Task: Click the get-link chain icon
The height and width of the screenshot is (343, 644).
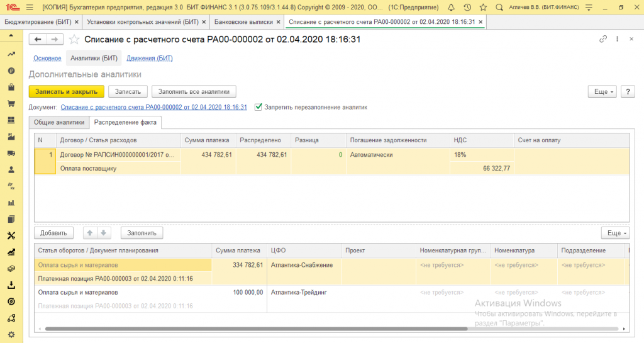Action: point(602,39)
